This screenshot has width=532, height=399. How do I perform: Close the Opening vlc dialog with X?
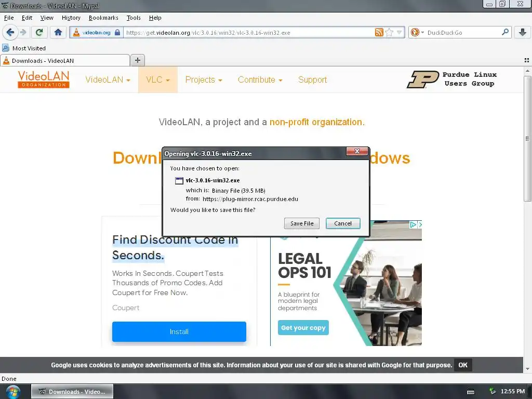357,151
